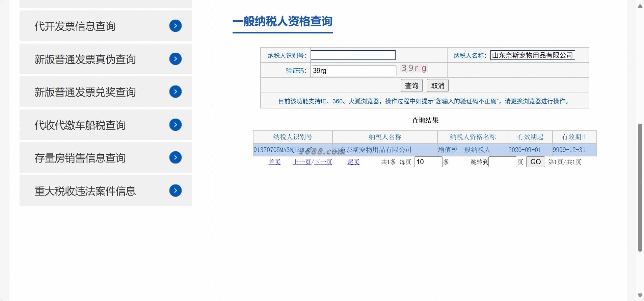Select end date cell 9999-12-31
This screenshot has width=644, height=301.
tap(574, 150)
